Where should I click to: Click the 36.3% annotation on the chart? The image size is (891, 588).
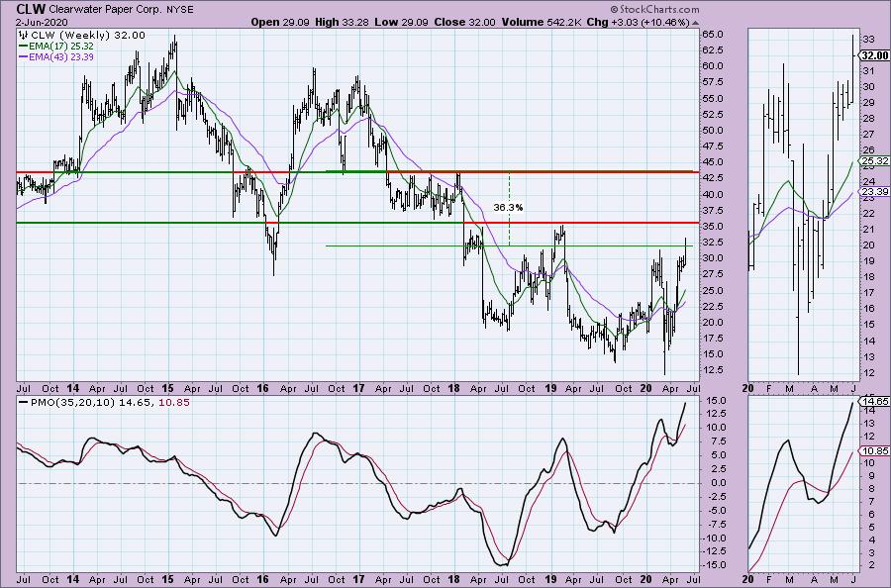coord(508,207)
